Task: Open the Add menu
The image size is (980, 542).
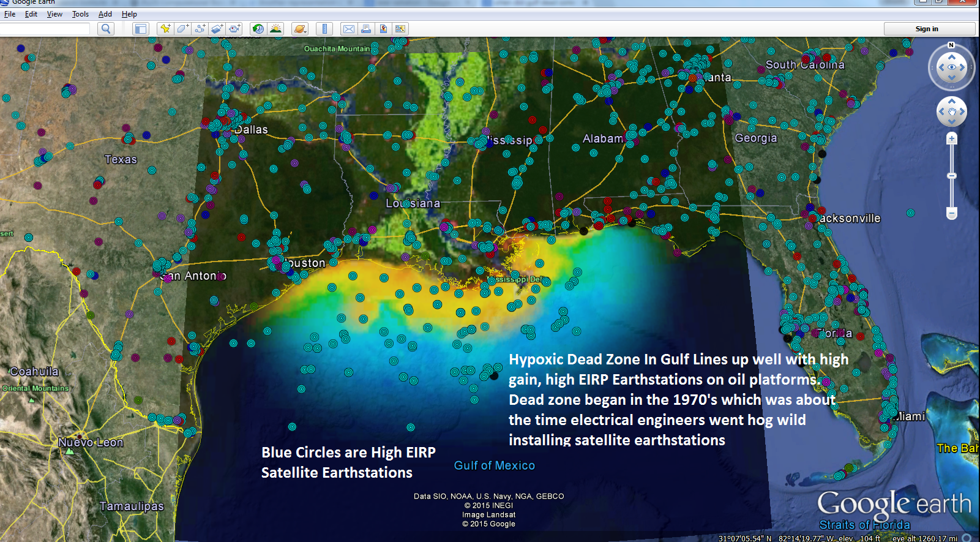Action: click(x=105, y=14)
